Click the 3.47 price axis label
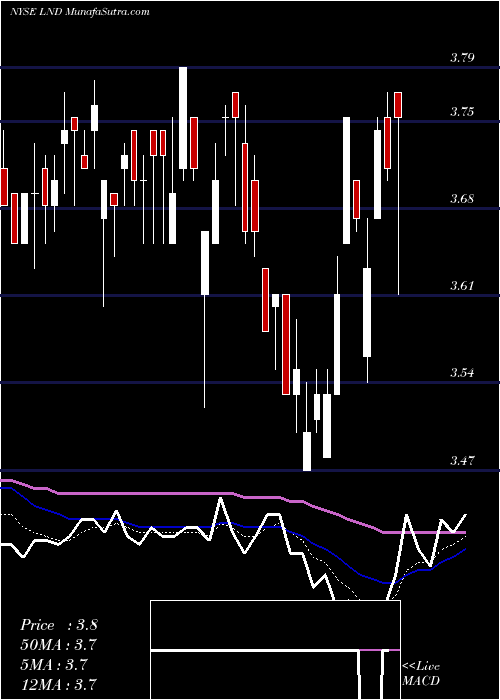Image resolution: width=500 pixels, height=700 pixels. [x=462, y=460]
